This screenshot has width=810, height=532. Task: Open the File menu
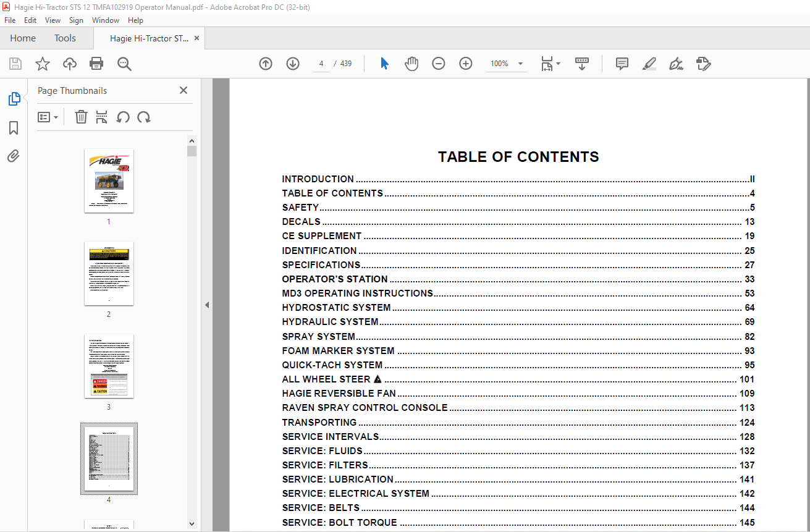pos(10,20)
